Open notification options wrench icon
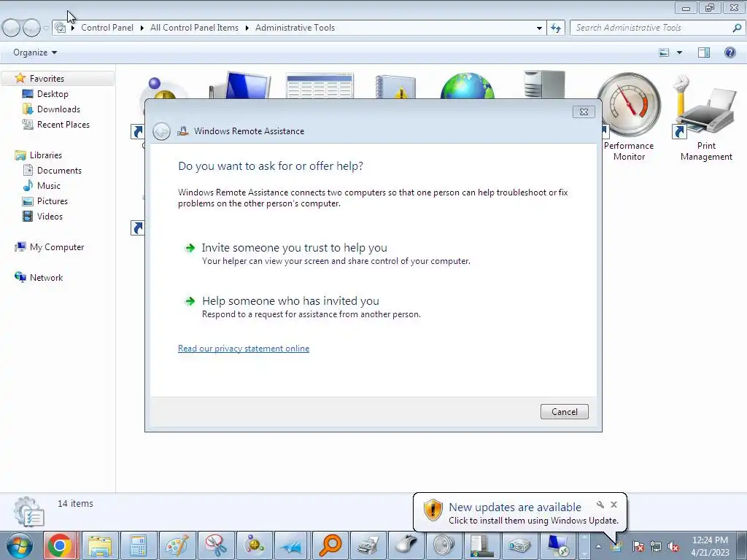The image size is (747, 560). coord(600,505)
